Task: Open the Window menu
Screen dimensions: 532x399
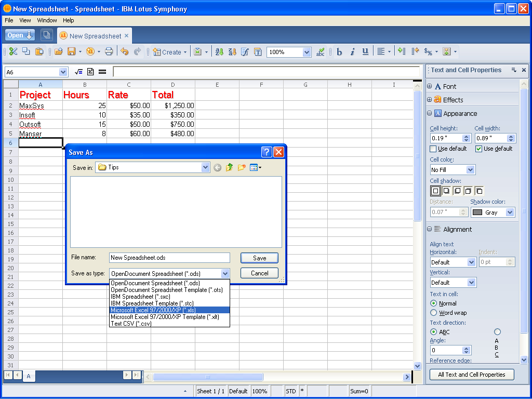Action: 47,20
